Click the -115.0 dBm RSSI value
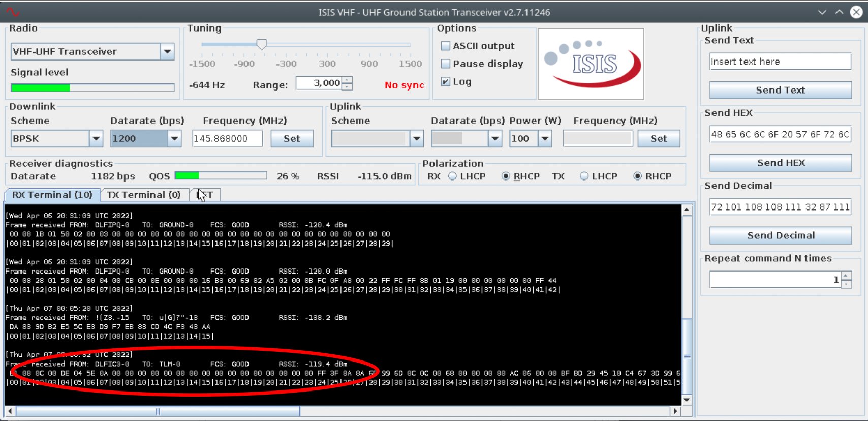The height and width of the screenshot is (421, 868). click(x=384, y=176)
